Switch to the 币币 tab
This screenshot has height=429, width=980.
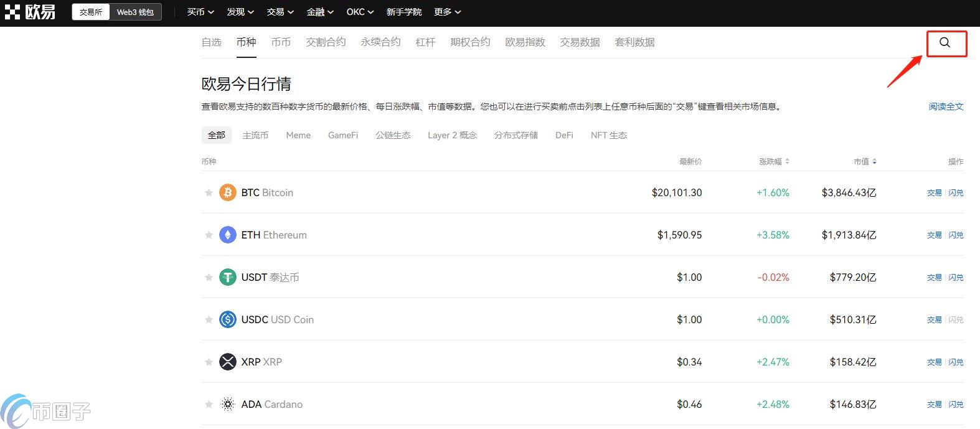[281, 42]
